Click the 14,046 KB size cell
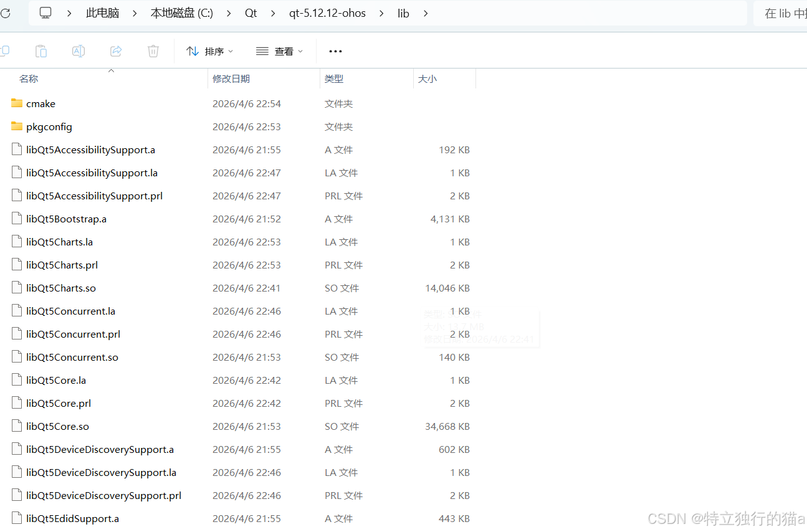 tap(447, 288)
